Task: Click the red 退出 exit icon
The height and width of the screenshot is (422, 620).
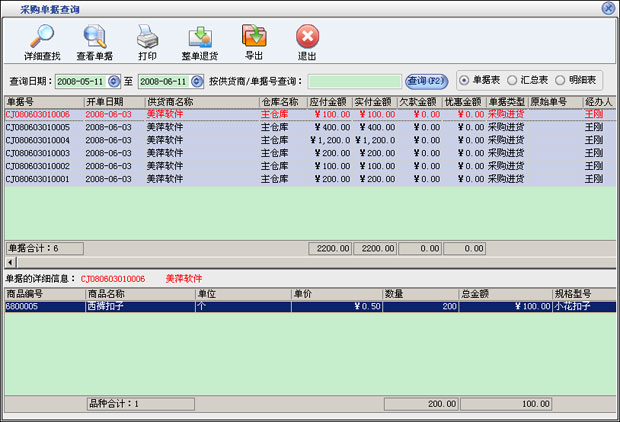Action: [x=307, y=37]
